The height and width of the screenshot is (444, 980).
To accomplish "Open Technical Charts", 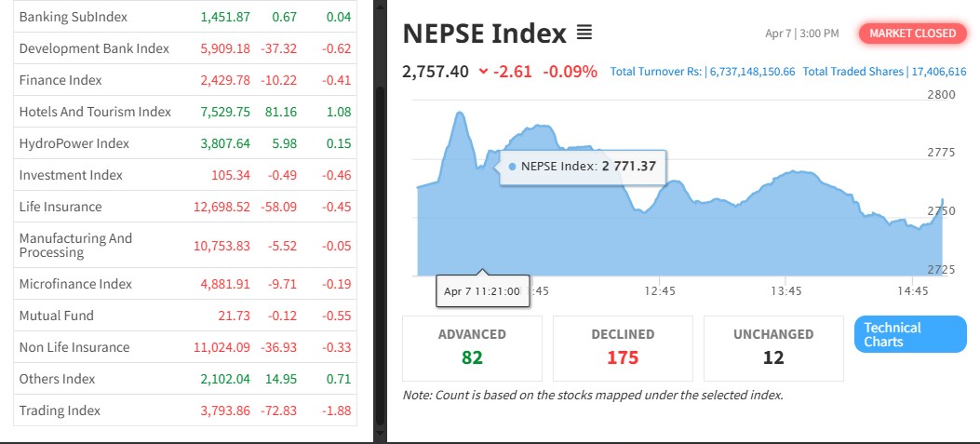I will (909, 335).
